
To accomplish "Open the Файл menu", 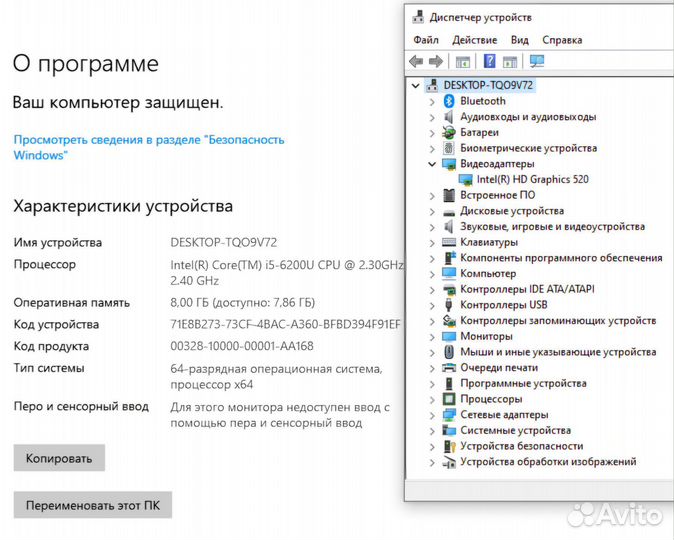I will pos(426,40).
